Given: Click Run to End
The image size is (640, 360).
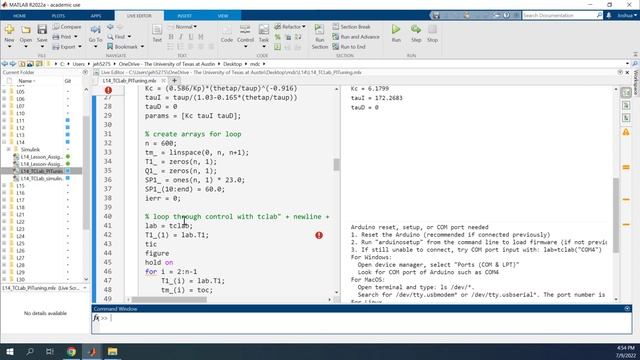Looking at the screenshot, I should 349,47.
